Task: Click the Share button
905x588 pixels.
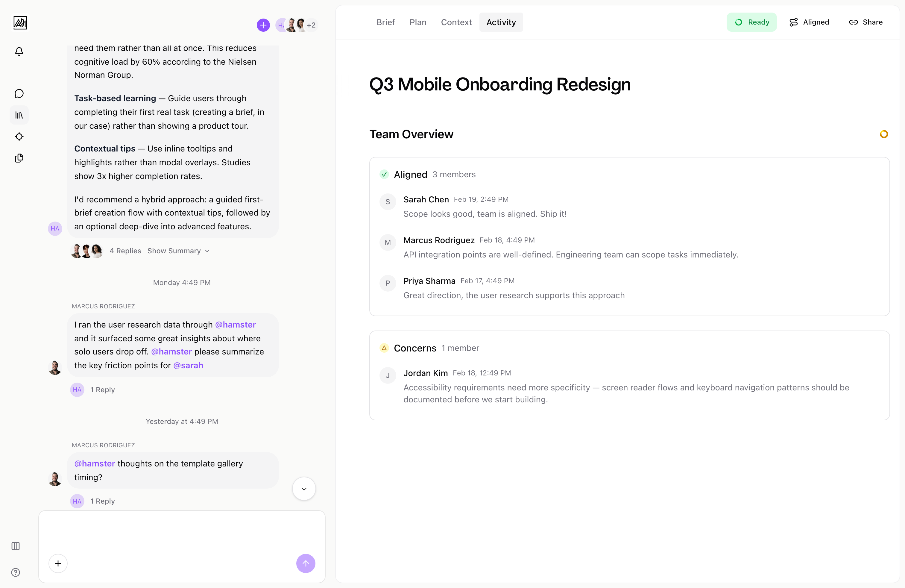Action: [x=866, y=22]
